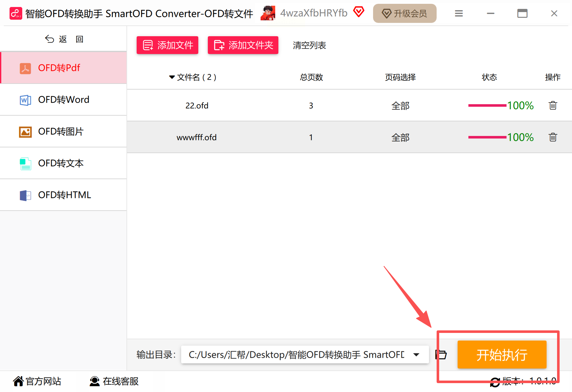Image resolution: width=572 pixels, height=392 pixels.
Task: Click the OFD转文本 text file icon
Action: pos(25,164)
